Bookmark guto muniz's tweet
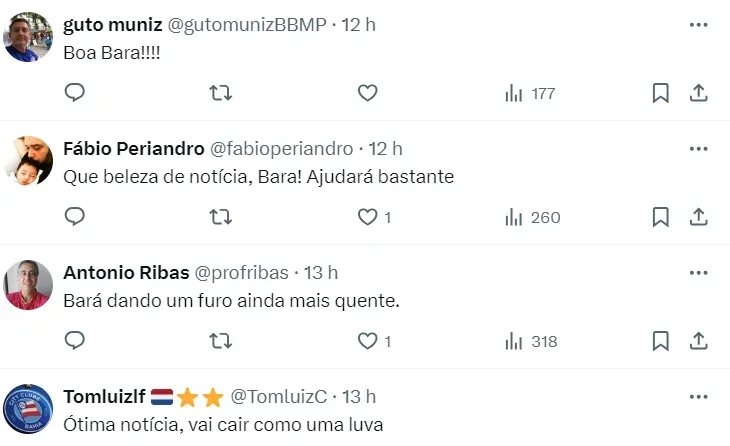Image resolution: width=730 pixels, height=446 pixels. pyautogui.click(x=660, y=93)
